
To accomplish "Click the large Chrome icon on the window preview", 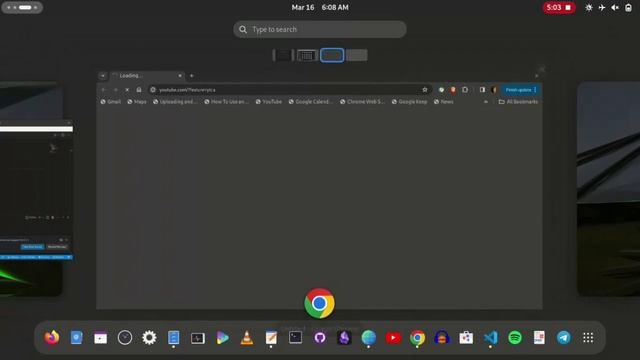I will pos(320,303).
